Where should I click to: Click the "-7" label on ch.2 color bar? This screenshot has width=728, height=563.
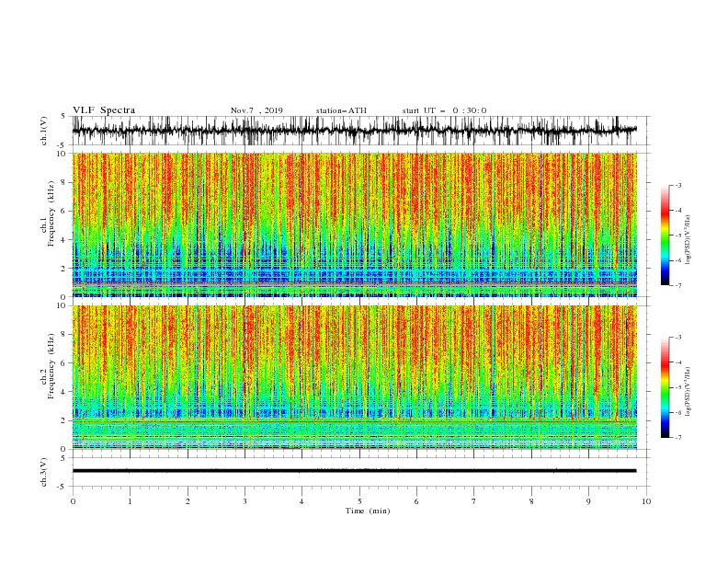[x=678, y=438]
